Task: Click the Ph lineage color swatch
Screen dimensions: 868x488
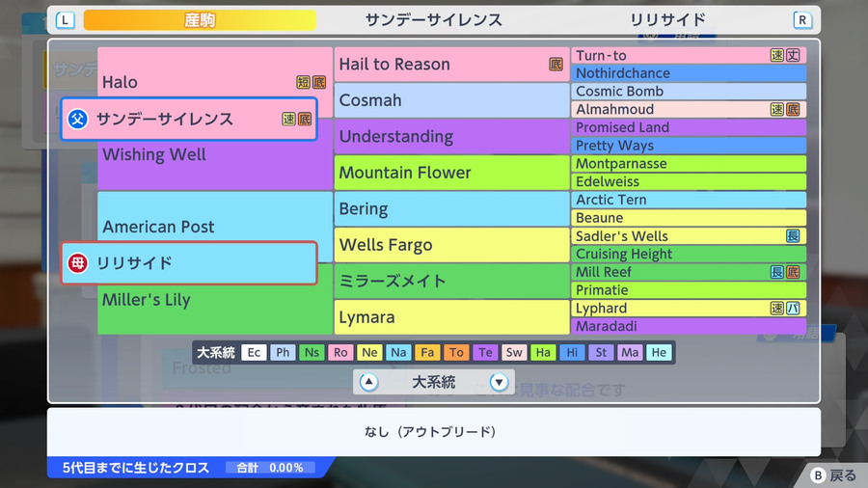Action: 283,352
